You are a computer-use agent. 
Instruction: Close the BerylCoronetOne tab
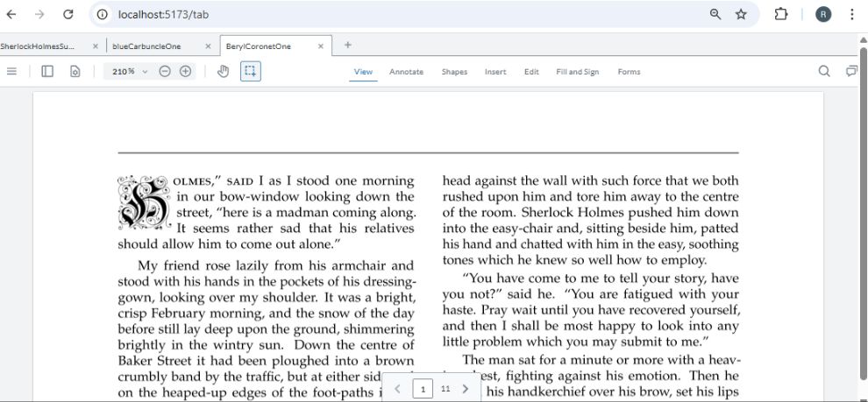click(321, 46)
